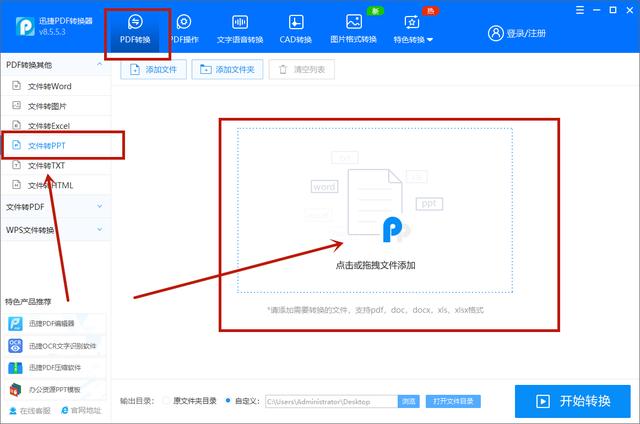This screenshot has height=424, width=640.
Task: Open 办公资源PPT模板 recommendation
Action: 56,390
